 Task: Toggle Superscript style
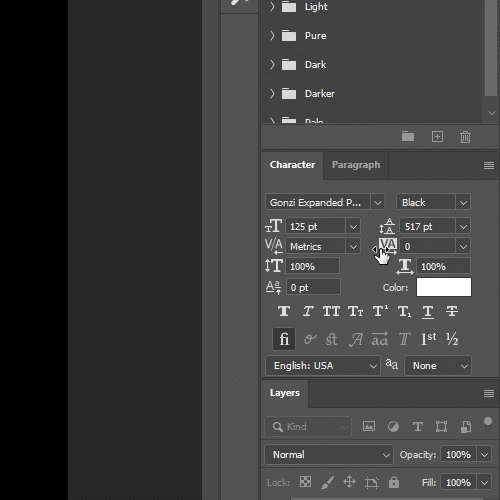[380, 311]
